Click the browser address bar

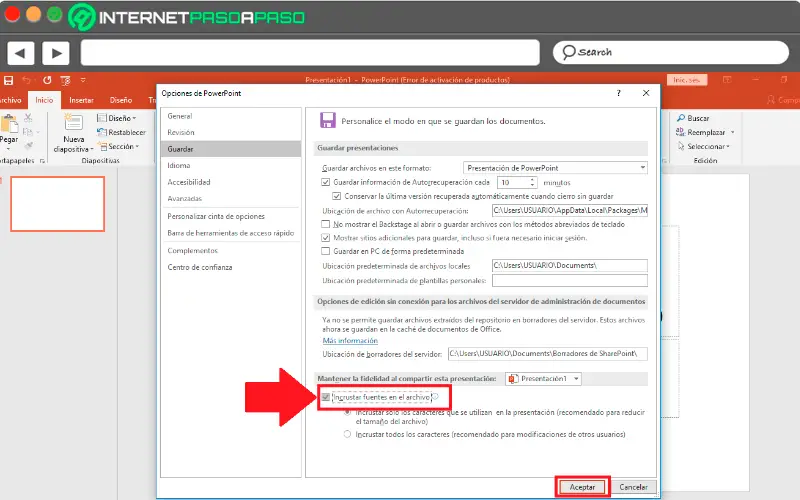310,53
